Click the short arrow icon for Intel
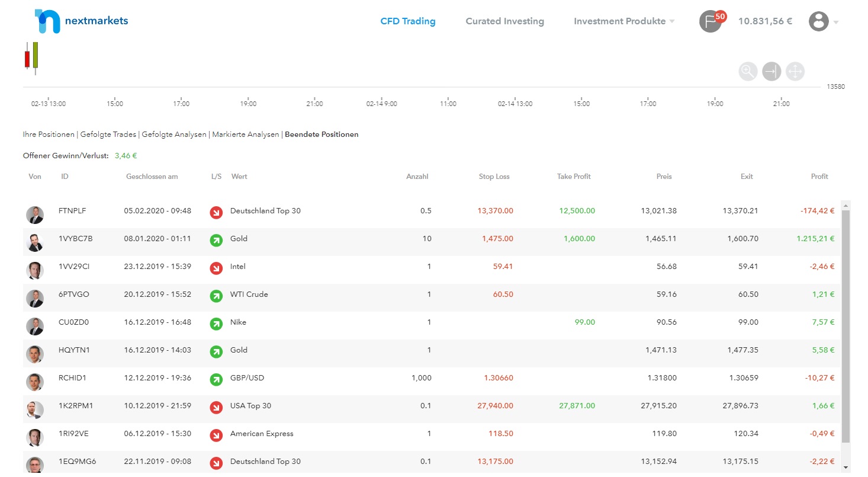This screenshot has height=477, width=868. coord(216,268)
